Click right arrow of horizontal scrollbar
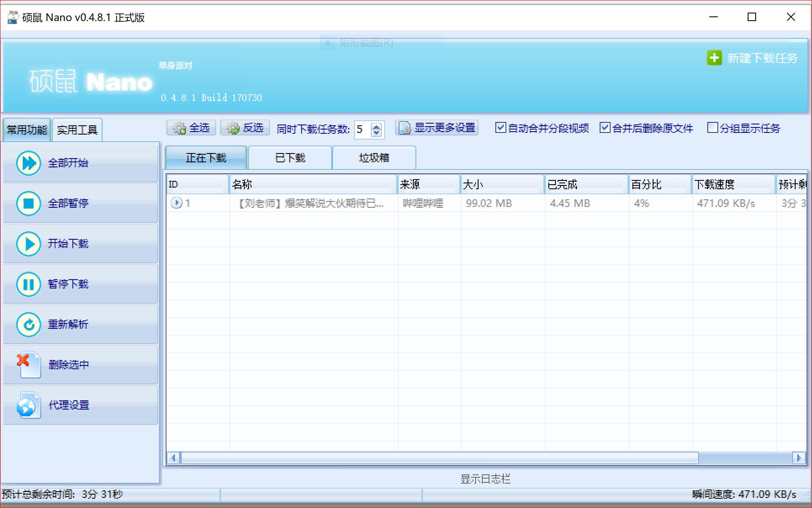The height and width of the screenshot is (508, 812). click(799, 458)
